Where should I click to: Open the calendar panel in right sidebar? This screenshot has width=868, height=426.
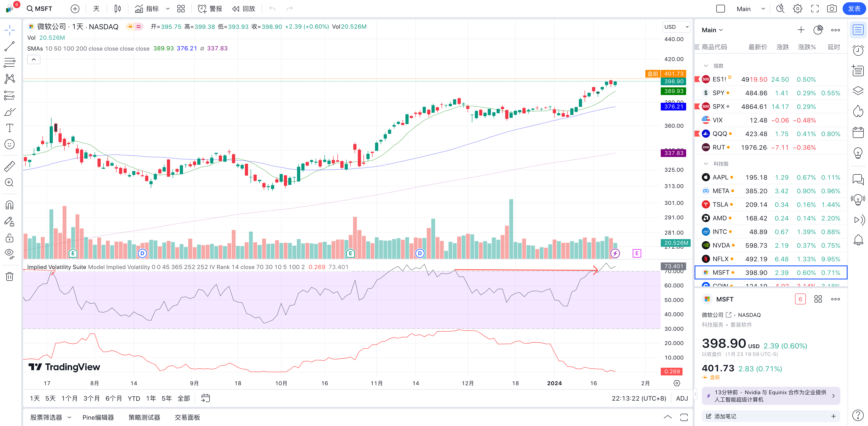pyautogui.click(x=858, y=132)
